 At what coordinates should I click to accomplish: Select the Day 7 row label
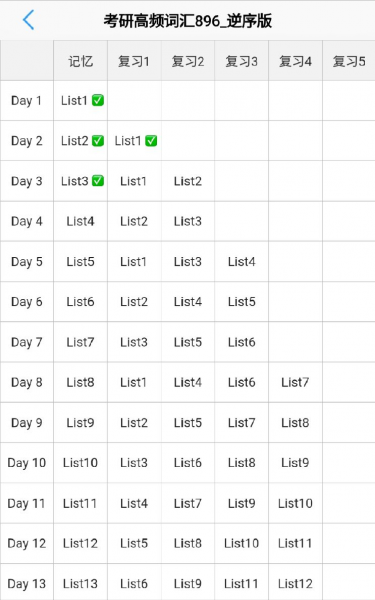coord(27,342)
